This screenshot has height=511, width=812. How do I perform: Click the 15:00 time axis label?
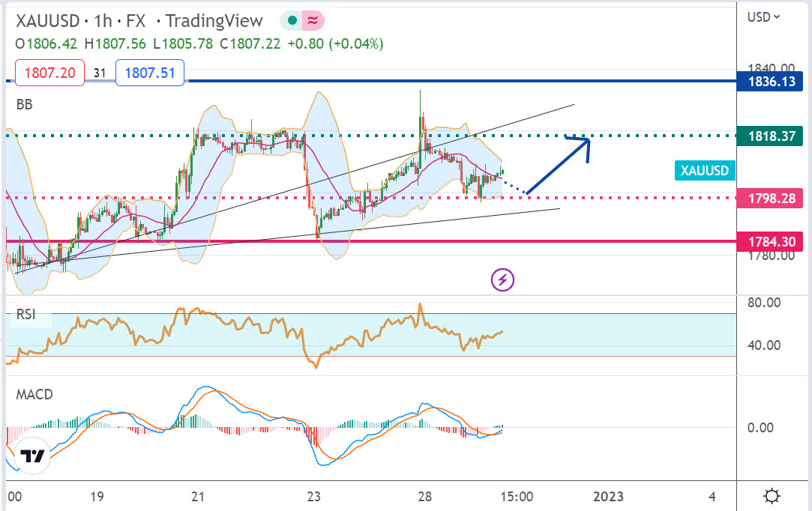(517, 497)
